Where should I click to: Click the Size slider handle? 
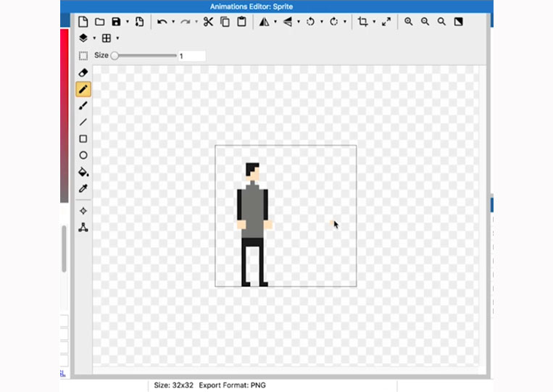115,56
